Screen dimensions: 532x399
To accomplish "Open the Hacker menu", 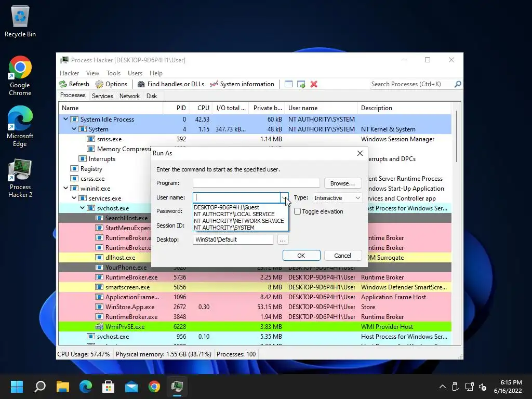I will (x=69, y=73).
